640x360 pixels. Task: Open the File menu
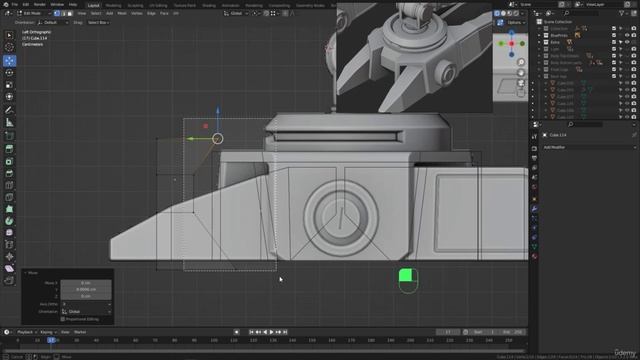point(15,4)
